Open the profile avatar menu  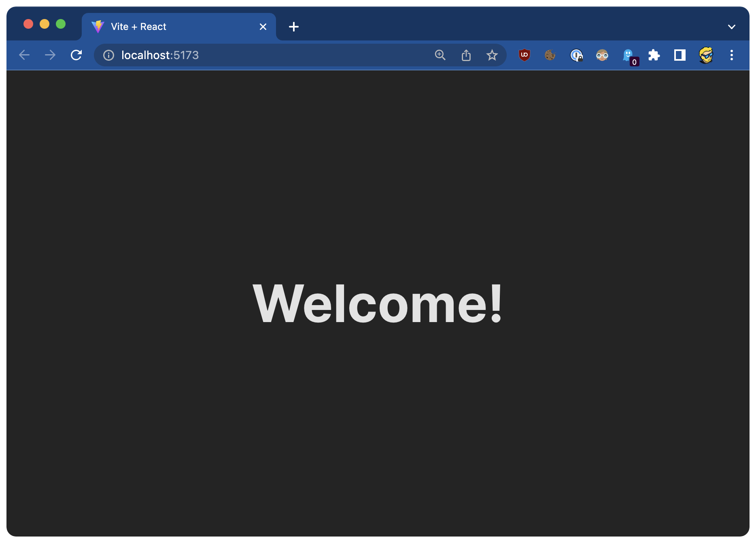706,55
